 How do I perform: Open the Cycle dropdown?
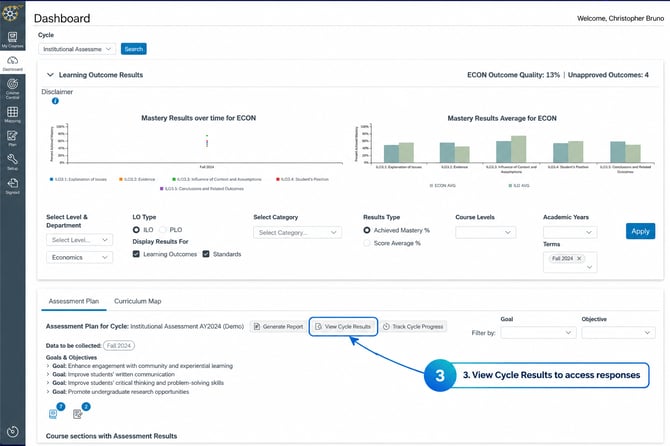point(77,49)
